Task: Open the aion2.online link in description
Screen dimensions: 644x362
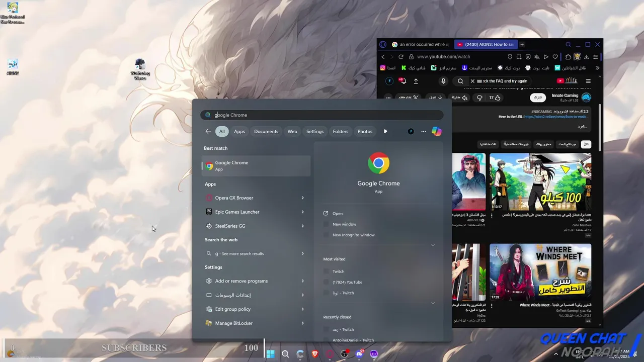Action: tap(556, 117)
